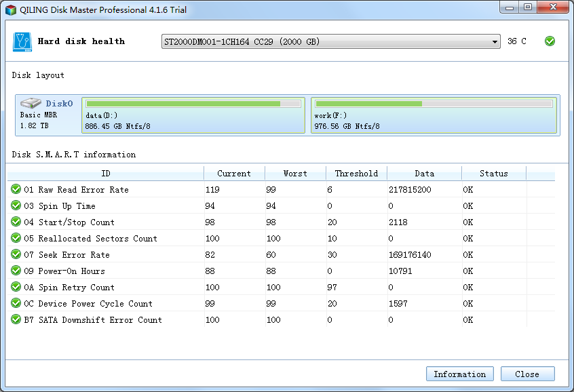
Task: Click the green disk health status checkmark
Action: coord(550,41)
